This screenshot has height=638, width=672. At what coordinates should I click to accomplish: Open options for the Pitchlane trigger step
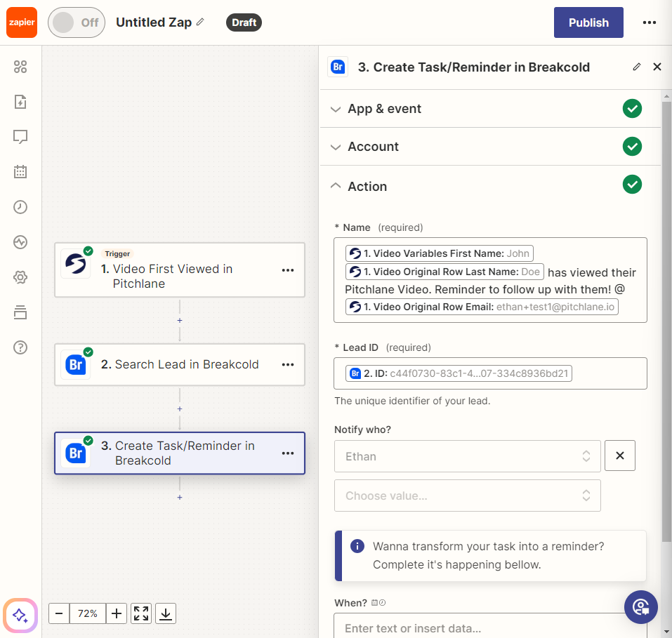pos(288,270)
